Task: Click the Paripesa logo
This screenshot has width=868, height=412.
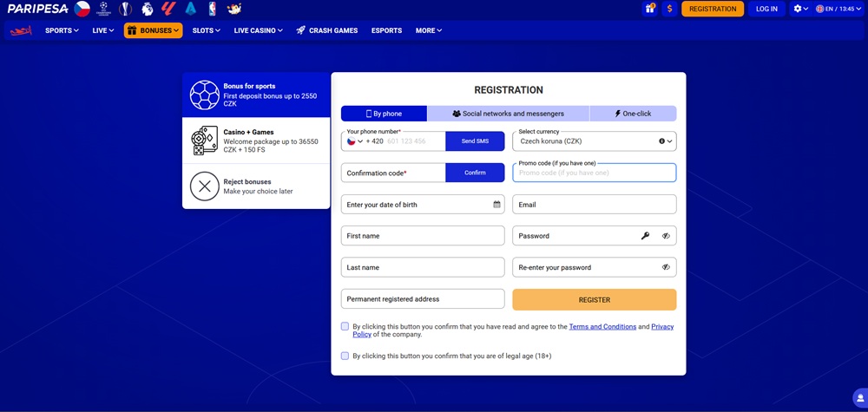Action: (37, 9)
